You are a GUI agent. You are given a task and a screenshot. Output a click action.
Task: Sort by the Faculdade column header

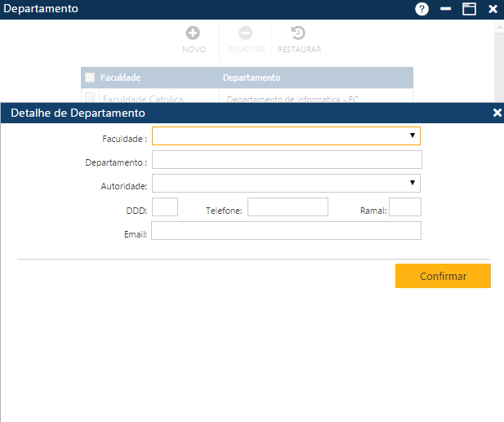[121, 78]
